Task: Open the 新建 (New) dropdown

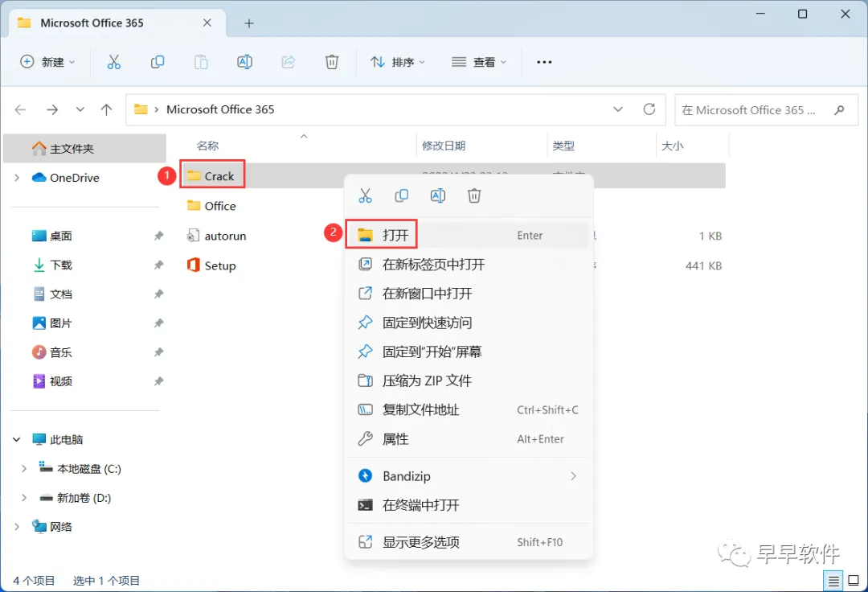Action: (x=47, y=62)
